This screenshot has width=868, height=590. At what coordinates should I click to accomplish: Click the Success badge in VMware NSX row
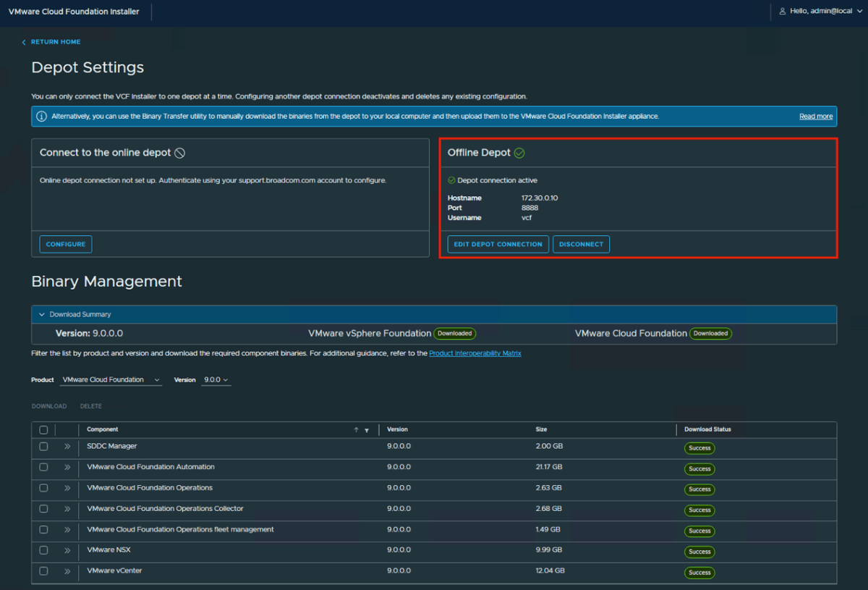(x=700, y=552)
